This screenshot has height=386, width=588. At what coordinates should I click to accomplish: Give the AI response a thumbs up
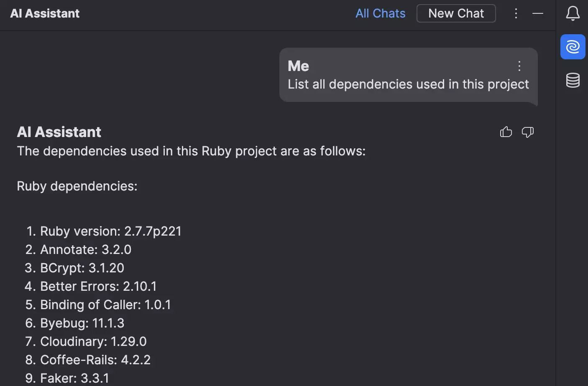pyautogui.click(x=506, y=132)
